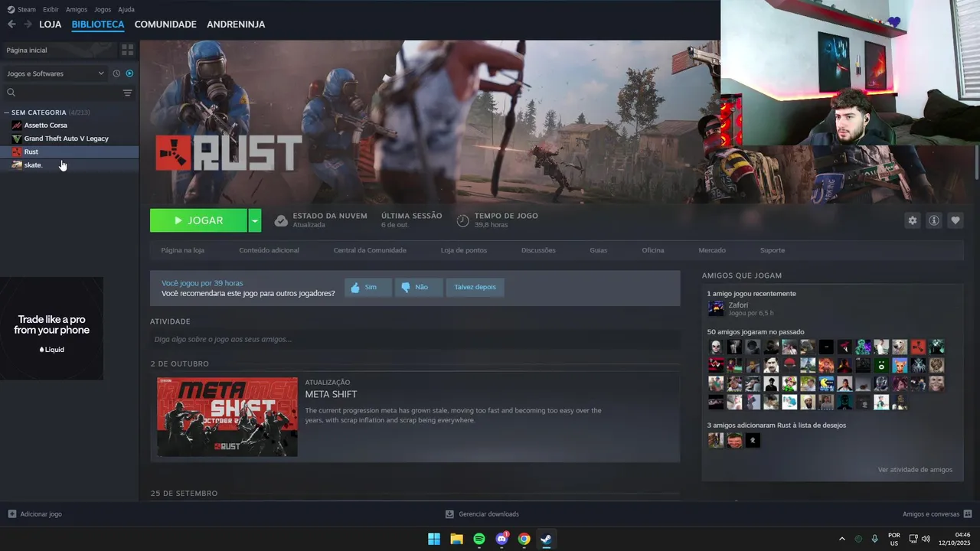Click the microphone tray icon
The height and width of the screenshot is (551, 980).
click(874, 539)
